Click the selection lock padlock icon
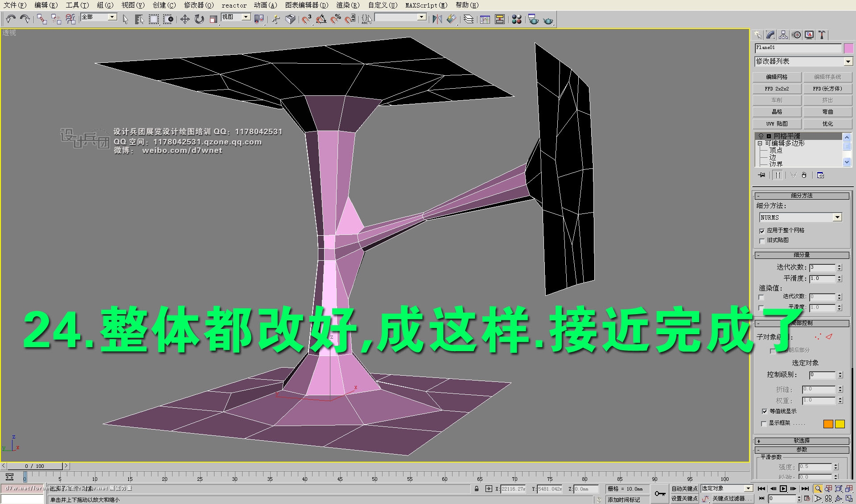856x504 pixels. tap(477, 489)
